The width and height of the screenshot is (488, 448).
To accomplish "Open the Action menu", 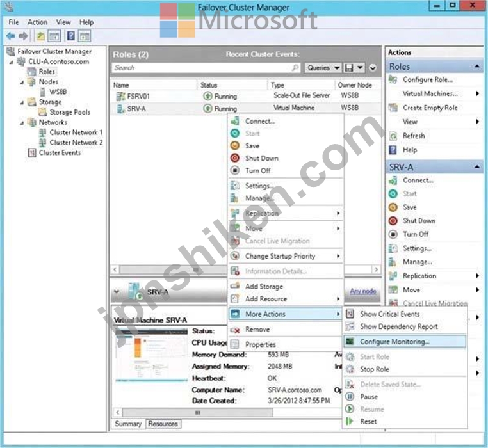I will coord(37,22).
